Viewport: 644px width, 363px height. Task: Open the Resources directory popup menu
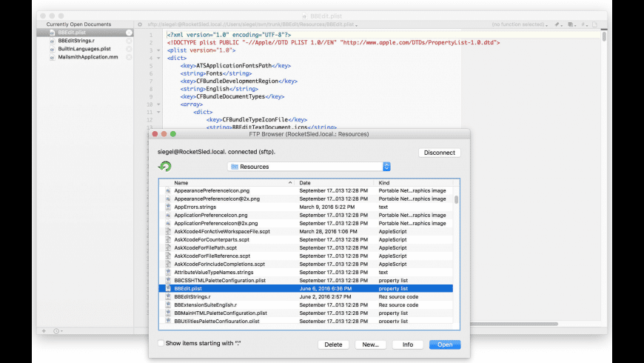[x=309, y=167]
